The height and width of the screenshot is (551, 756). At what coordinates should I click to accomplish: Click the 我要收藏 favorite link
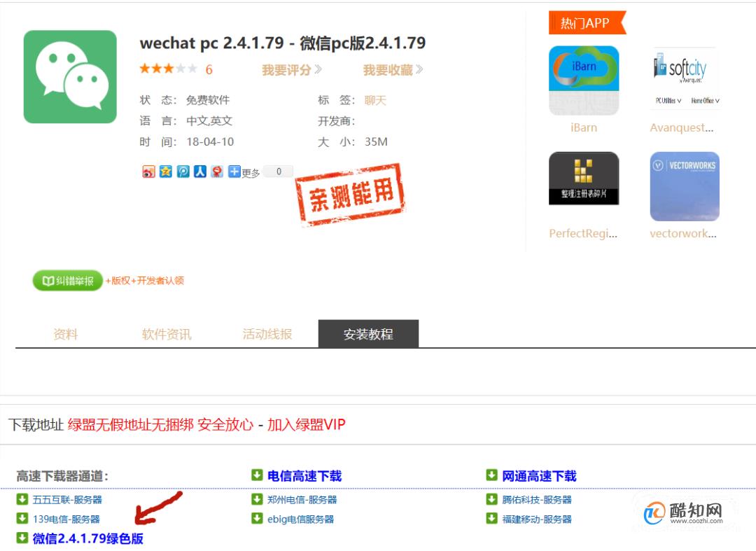393,71
